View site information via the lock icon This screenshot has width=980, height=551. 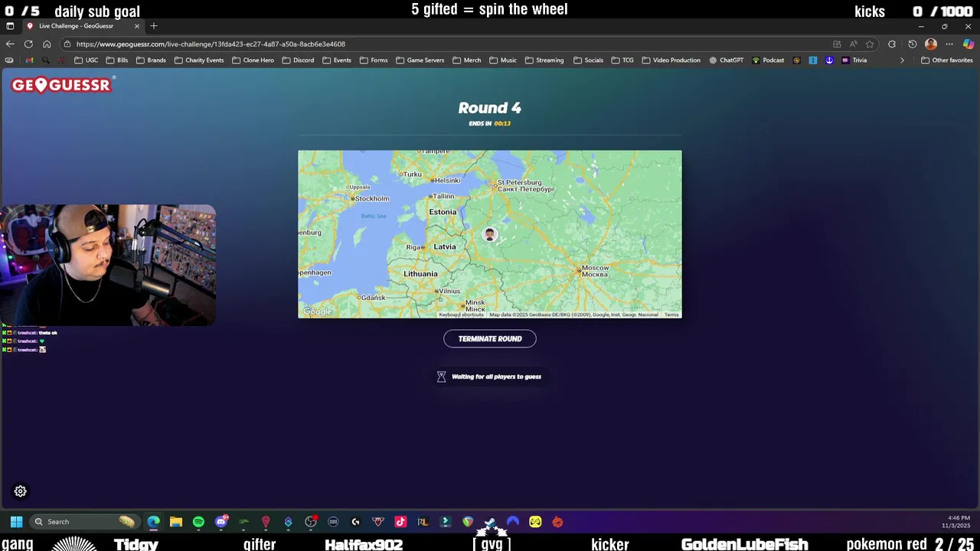coord(67,44)
